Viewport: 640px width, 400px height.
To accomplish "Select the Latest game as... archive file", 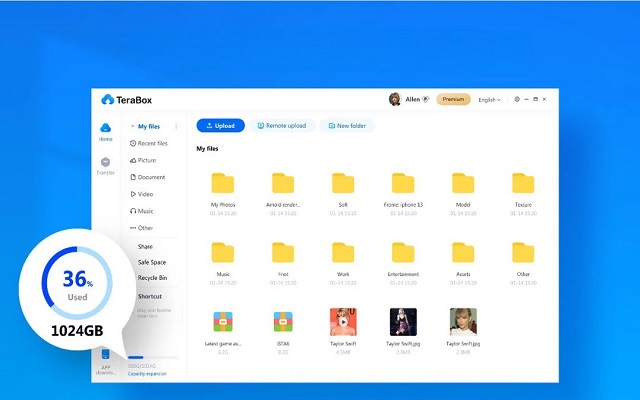I will [223, 322].
